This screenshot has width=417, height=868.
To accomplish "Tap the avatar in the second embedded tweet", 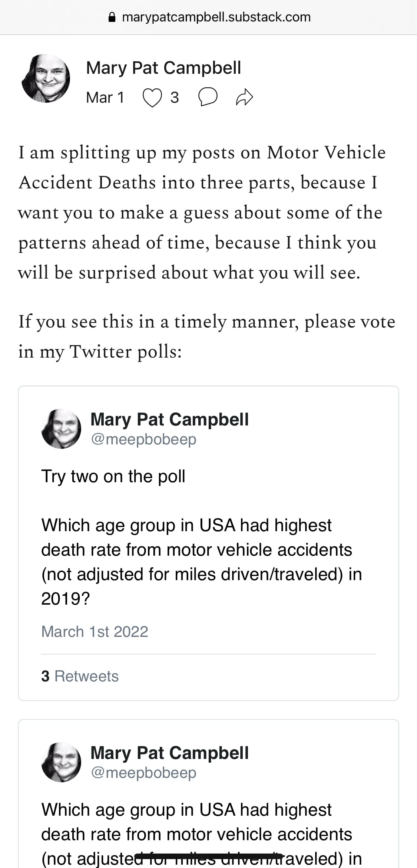I will tap(61, 762).
